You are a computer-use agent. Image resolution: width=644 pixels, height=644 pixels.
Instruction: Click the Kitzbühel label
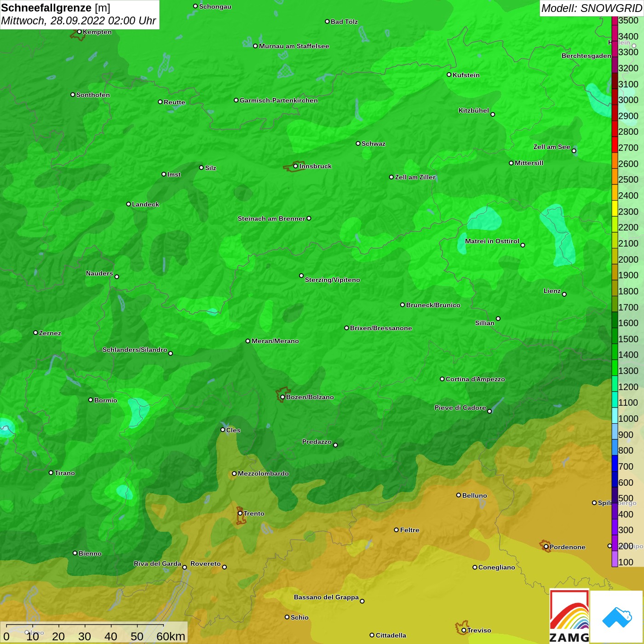pos(474,110)
